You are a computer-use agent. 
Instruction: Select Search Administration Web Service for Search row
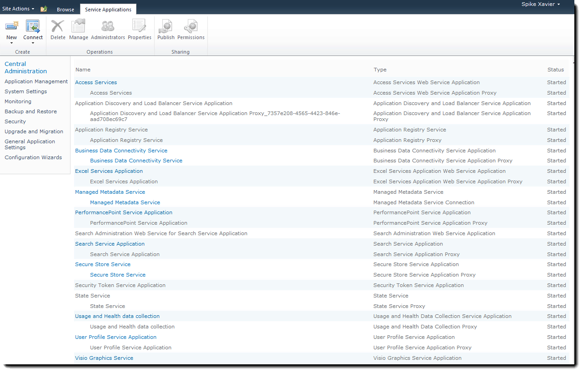[x=321, y=233]
